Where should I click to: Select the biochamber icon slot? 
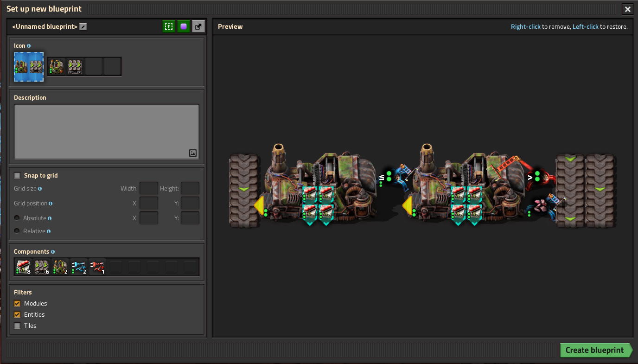(57, 67)
